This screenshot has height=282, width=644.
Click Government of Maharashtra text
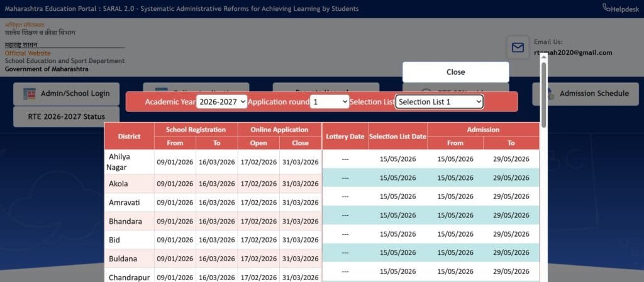point(47,69)
